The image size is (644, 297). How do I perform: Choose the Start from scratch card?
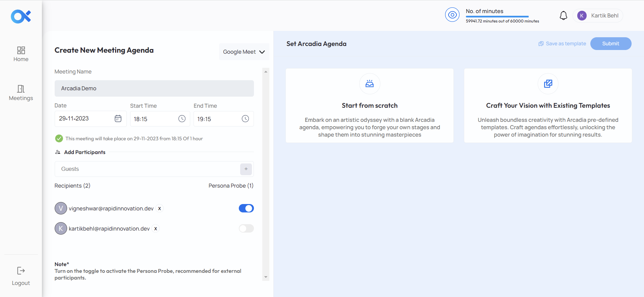coord(369,105)
